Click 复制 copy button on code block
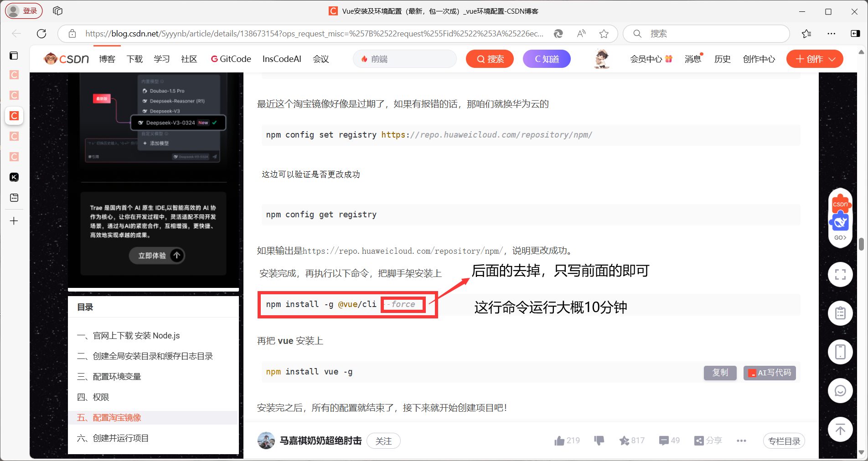This screenshot has width=868, height=461. 720,373
